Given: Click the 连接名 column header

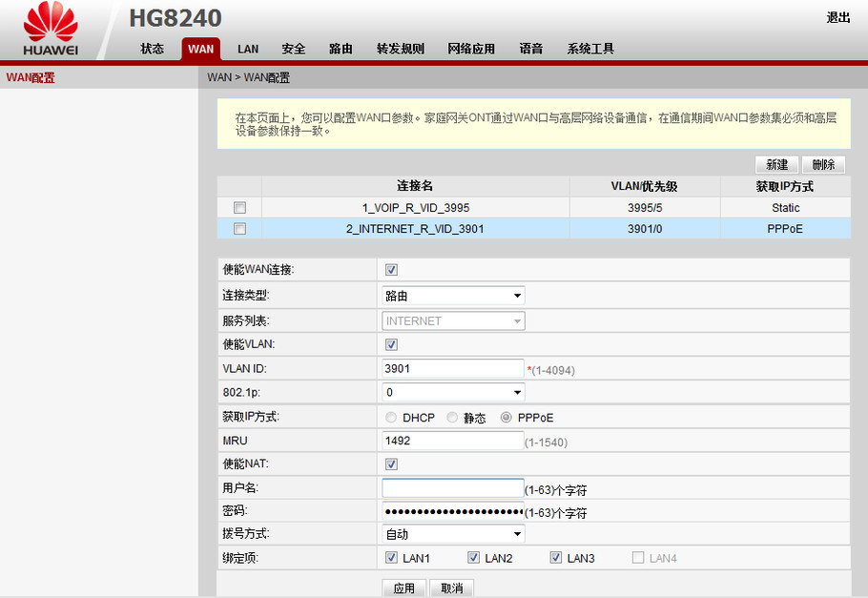Looking at the screenshot, I should (415, 186).
